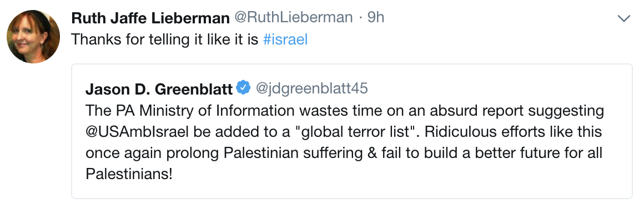The image size is (644, 208).
Task: Click the Ruth Jaffe Lieberman display name
Action: tap(150, 18)
